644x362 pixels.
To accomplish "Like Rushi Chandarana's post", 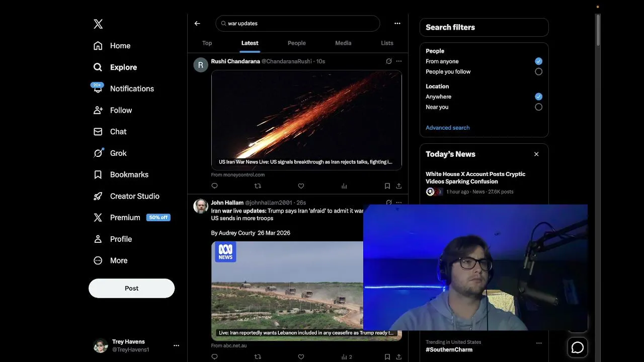I will pyautogui.click(x=301, y=186).
